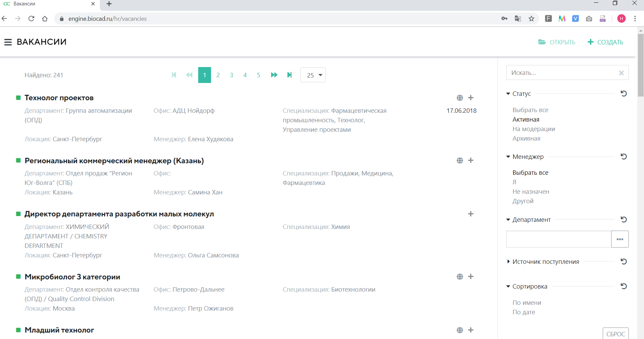The image size is (644, 339).
Task: Click globe icon for Технолог проектов vacancy
Action: [460, 98]
